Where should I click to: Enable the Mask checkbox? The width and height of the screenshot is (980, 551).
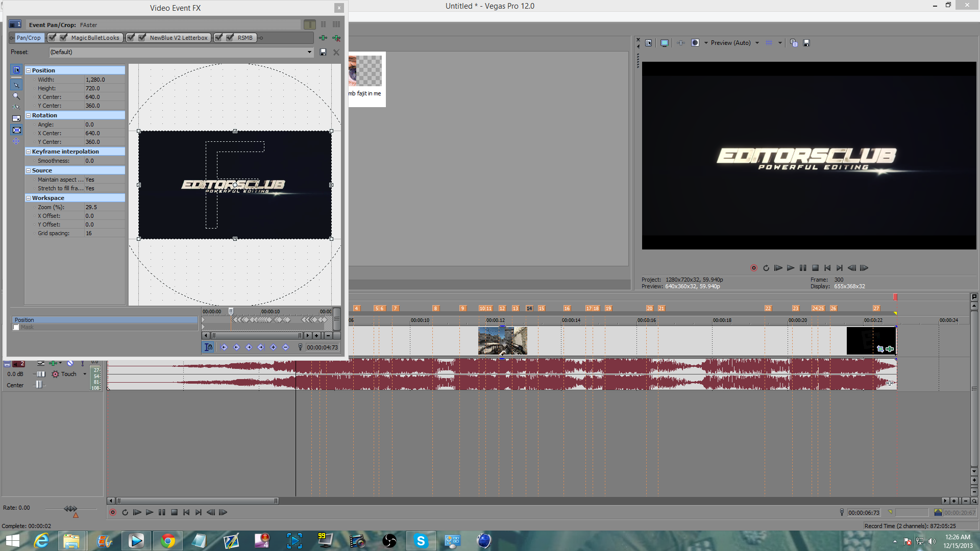tap(16, 328)
